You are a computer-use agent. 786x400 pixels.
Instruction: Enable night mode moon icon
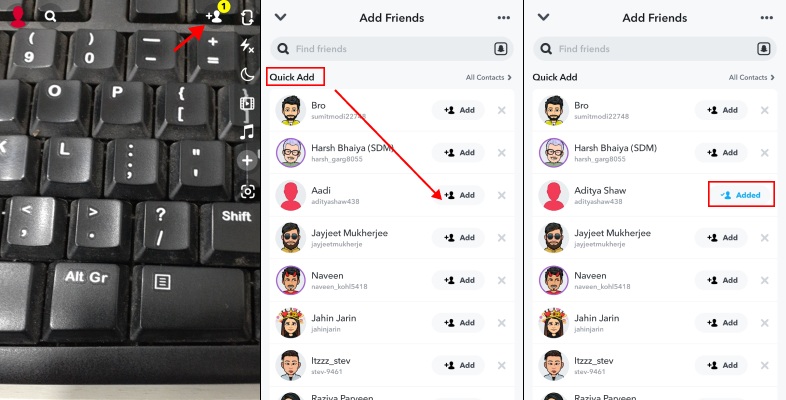tap(247, 75)
